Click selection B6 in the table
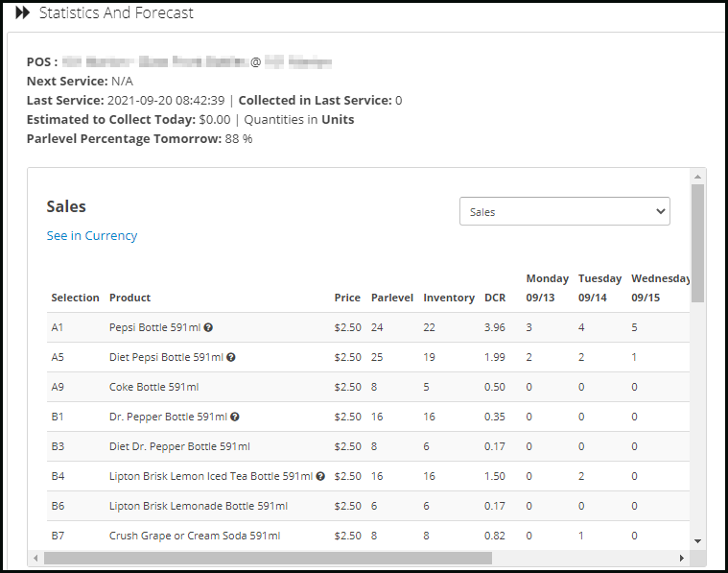The width and height of the screenshot is (728, 573). point(58,506)
